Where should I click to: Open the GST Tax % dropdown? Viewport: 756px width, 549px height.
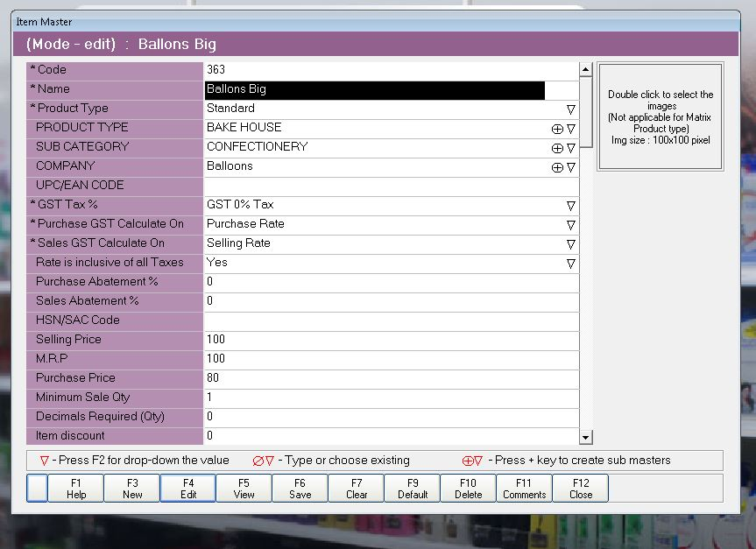pyautogui.click(x=571, y=207)
